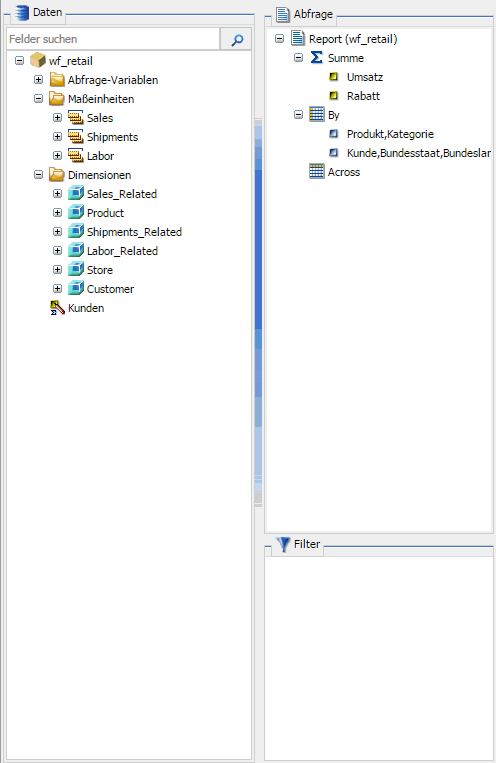Select the Store label text
The width and height of the screenshot is (496, 763).
pyautogui.click(x=100, y=270)
